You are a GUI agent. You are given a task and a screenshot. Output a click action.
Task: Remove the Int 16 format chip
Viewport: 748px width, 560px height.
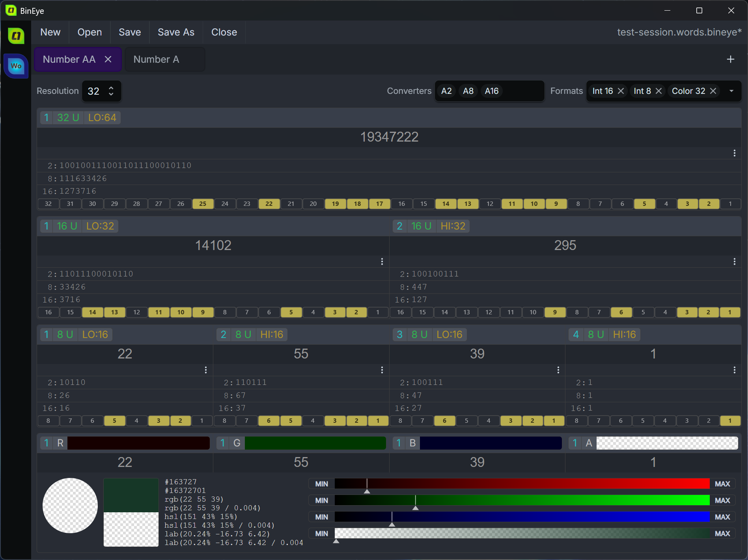(x=621, y=91)
